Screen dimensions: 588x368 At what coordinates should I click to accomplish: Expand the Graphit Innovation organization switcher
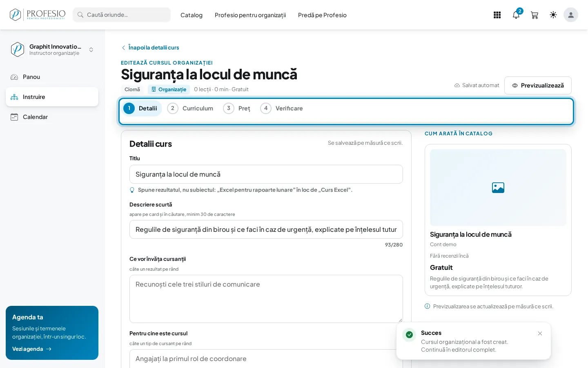pyautogui.click(x=52, y=49)
